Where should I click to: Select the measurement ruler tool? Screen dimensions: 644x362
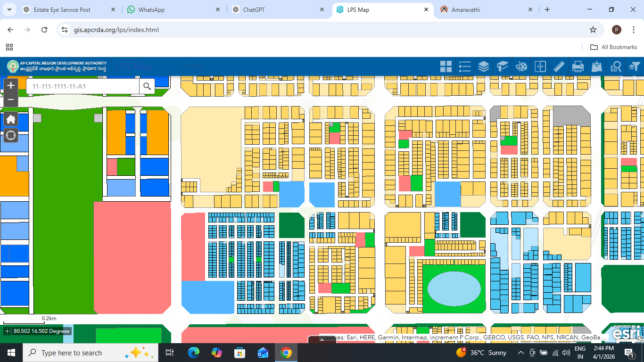pyautogui.click(x=559, y=66)
